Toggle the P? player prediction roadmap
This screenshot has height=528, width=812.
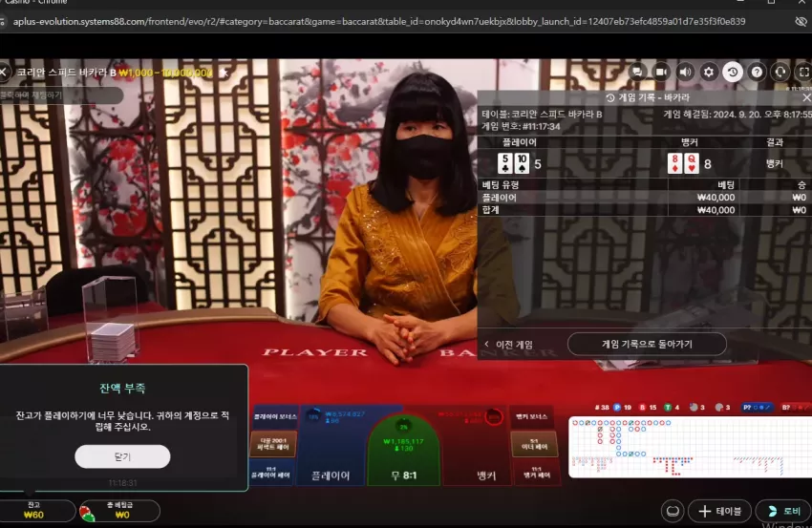point(757,408)
